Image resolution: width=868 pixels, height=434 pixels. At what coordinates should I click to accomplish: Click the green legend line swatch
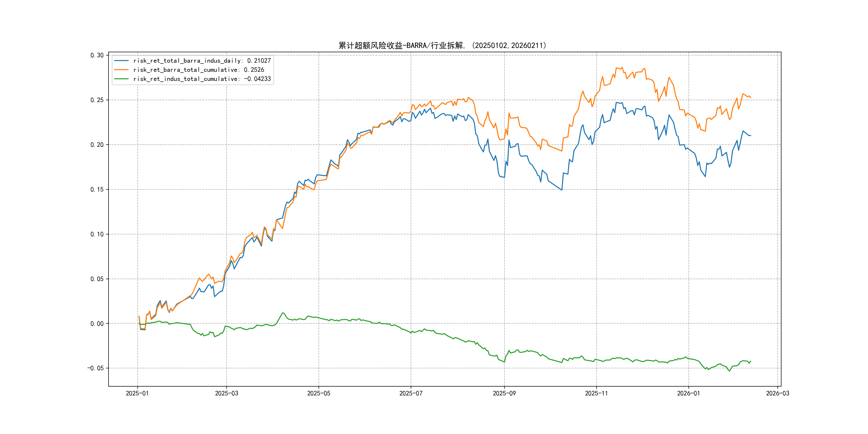tap(121, 79)
